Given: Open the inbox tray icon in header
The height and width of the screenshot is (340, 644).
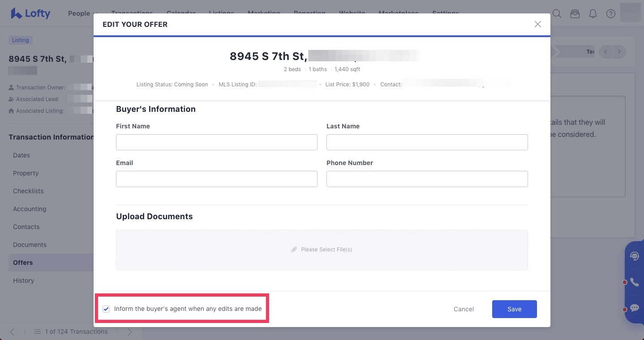Looking at the screenshot, I should 575,14.
